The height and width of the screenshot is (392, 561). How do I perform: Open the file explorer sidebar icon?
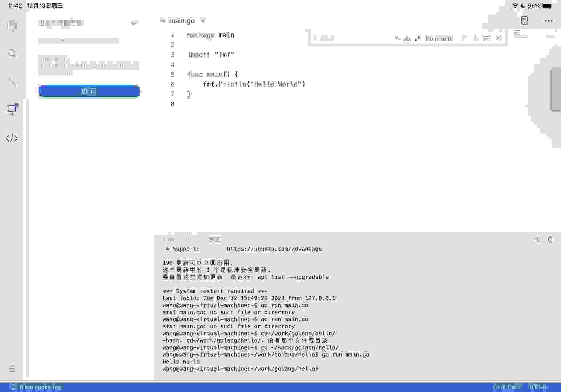(x=12, y=26)
